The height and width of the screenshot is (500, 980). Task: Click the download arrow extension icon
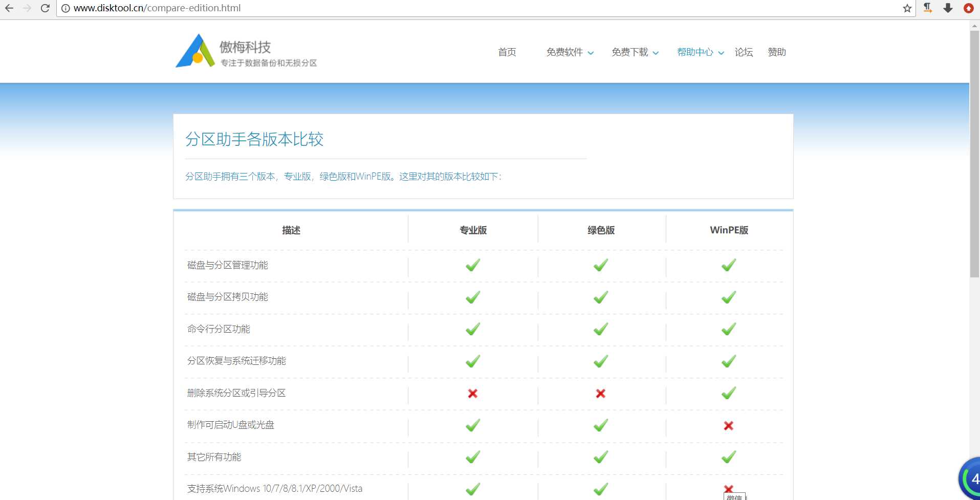point(948,8)
